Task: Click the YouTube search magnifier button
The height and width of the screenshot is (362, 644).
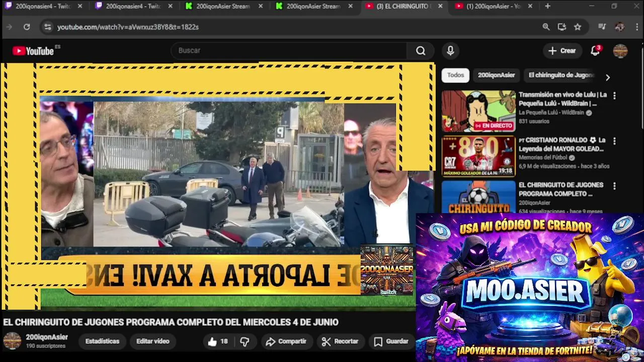Action: [421, 50]
